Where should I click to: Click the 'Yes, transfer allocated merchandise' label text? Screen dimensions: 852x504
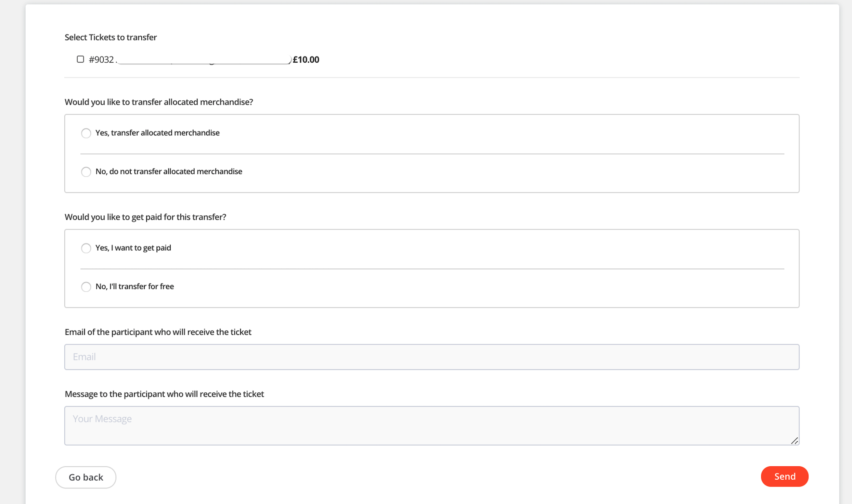coord(157,133)
